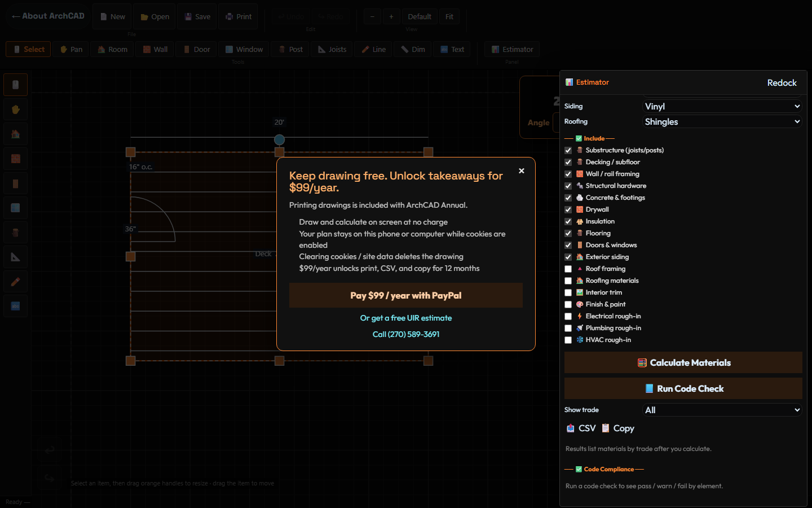
Task: Run the code check
Action: point(683,388)
